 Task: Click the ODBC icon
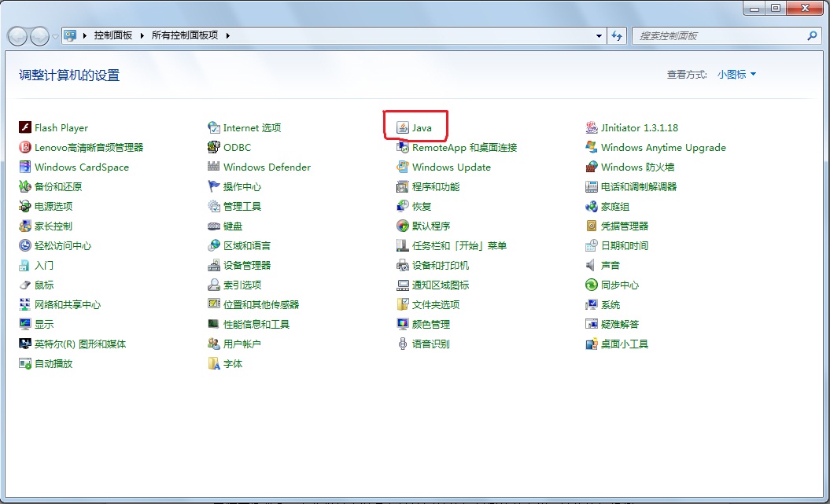[214, 148]
